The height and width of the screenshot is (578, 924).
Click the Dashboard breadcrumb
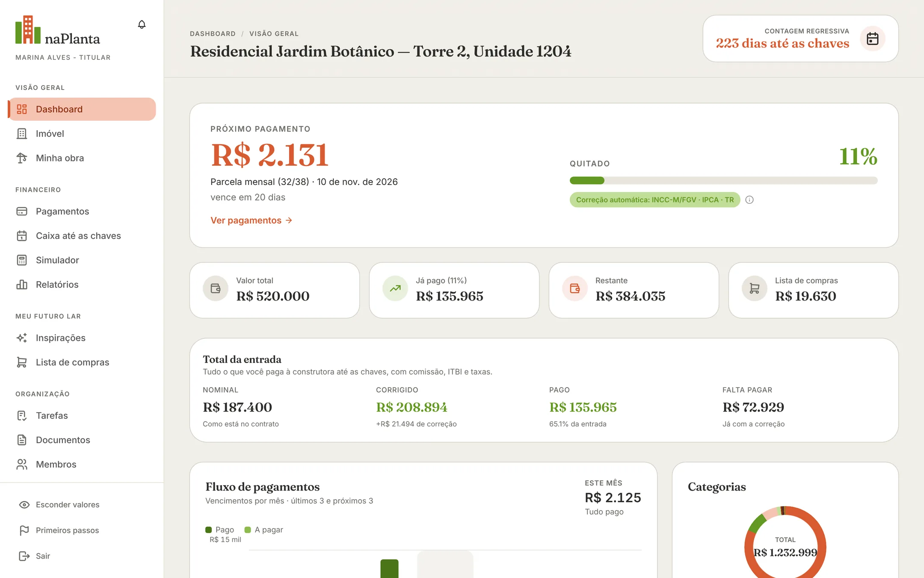point(213,34)
